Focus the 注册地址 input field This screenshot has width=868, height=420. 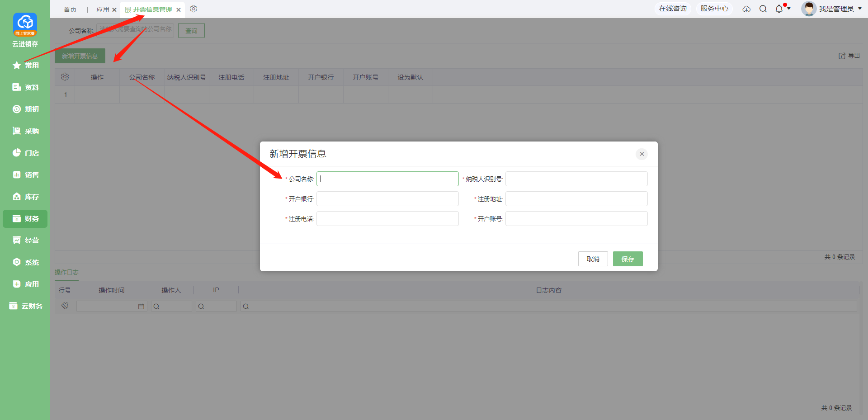pyautogui.click(x=576, y=199)
